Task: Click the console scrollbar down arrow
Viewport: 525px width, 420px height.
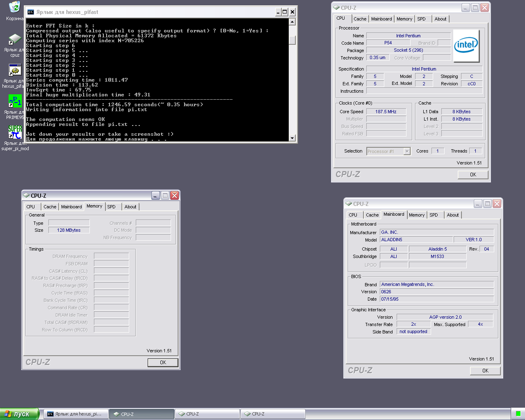Action: [x=292, y=138]
